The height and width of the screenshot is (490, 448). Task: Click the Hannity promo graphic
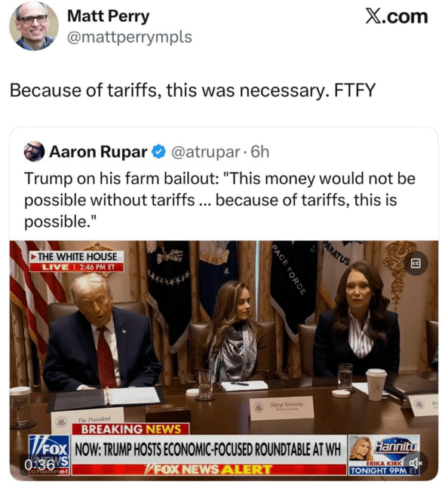(x=384, y=455)
